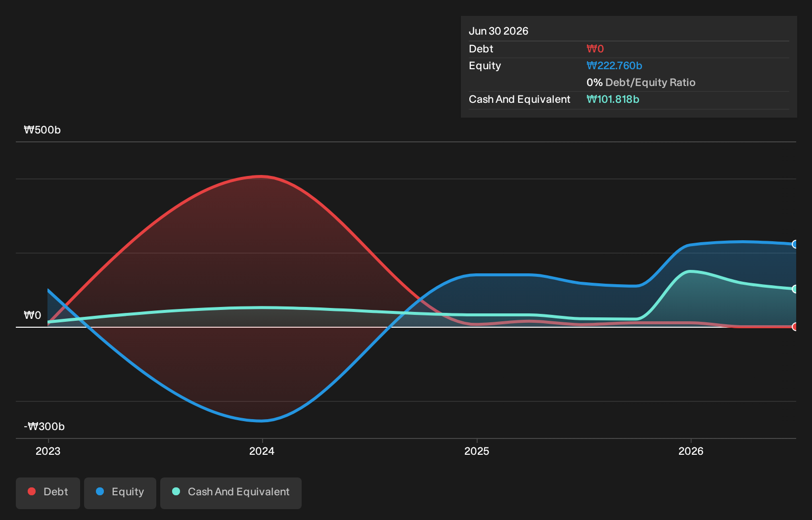Select the 2025 x-axis label
The width and height of the screenshot is (812, 520).
[x=477, y=451]
